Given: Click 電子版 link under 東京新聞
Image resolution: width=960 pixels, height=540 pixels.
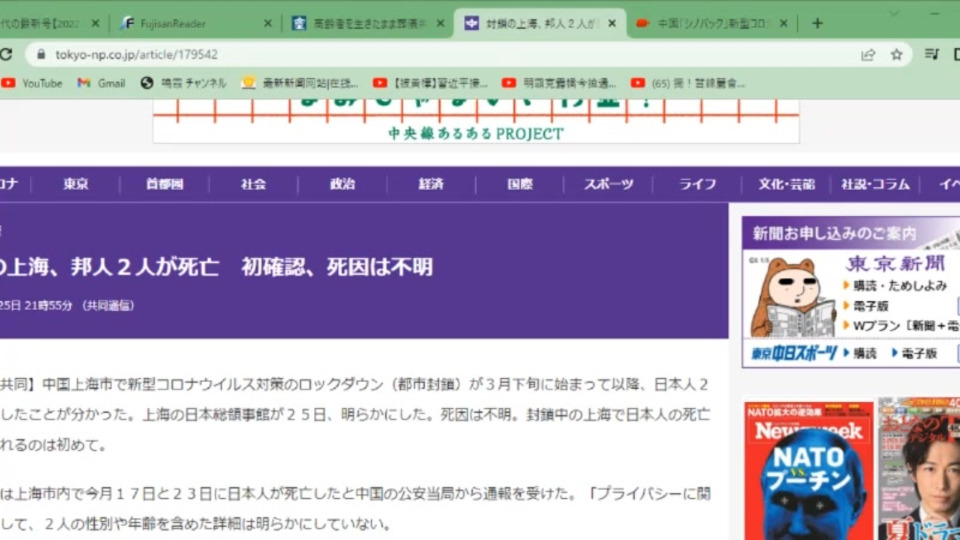Looking at the screenshot, I should click(x=869, y=306).
